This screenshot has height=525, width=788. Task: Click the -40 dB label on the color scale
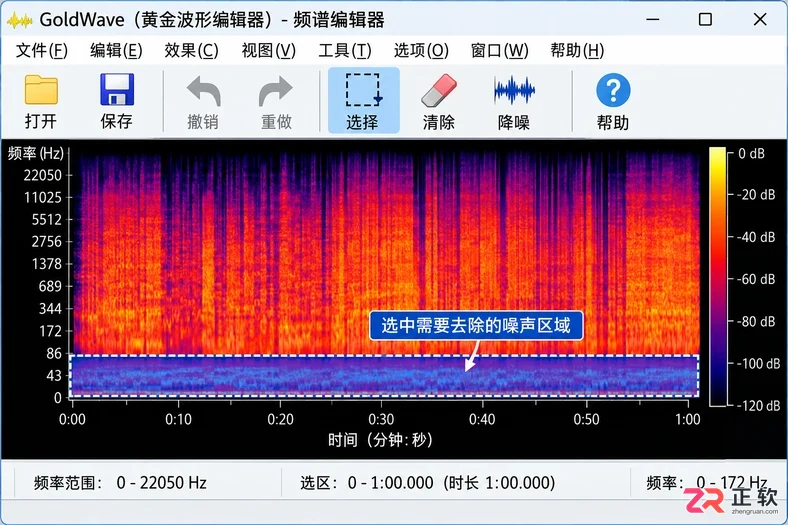[756, 237]
